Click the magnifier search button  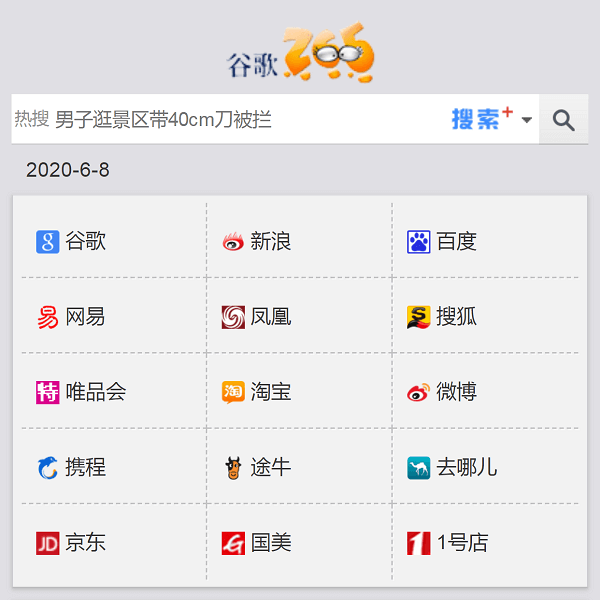(563, 119)
